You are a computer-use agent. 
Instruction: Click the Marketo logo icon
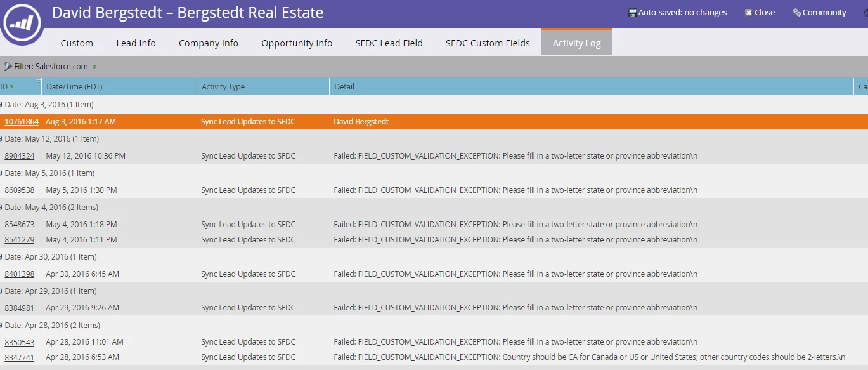(21, 23)
